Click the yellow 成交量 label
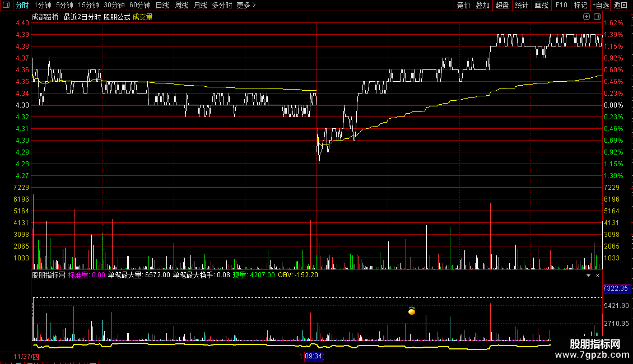Image resolution: width=633 pixels, height=364 pixels. click(142, 17)
